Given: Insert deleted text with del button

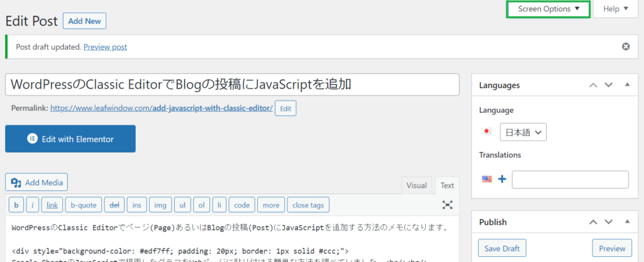Looking at the screenshot, I should [x=114, y=205].
